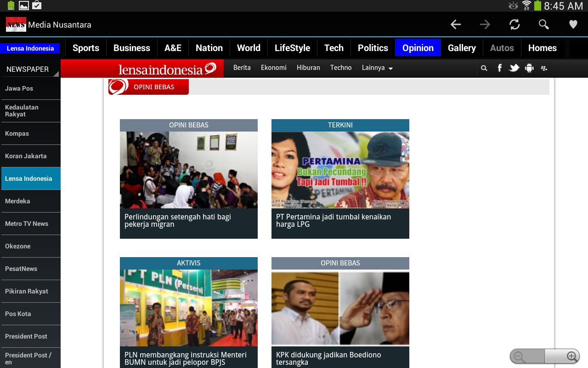Open the Lensa Indonesia Twitter bird icon
The height and width of the screenshot is (368, 588).
coord(514,68)
